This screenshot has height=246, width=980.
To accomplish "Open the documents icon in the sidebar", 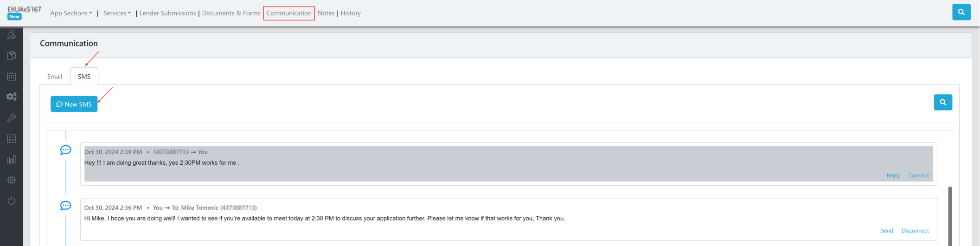I will tap(12, 56).
